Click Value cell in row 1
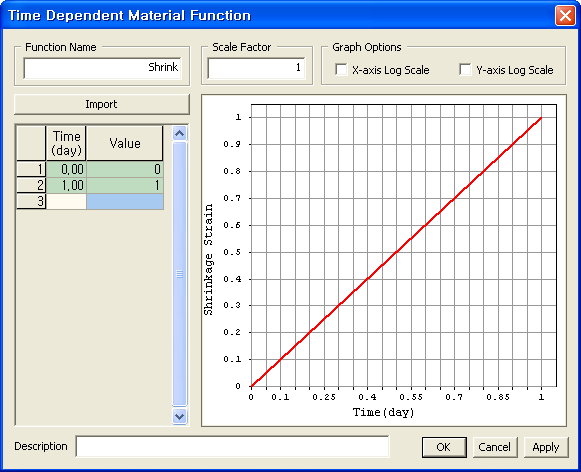Screen dimensions: 581x472 (125, 169)
